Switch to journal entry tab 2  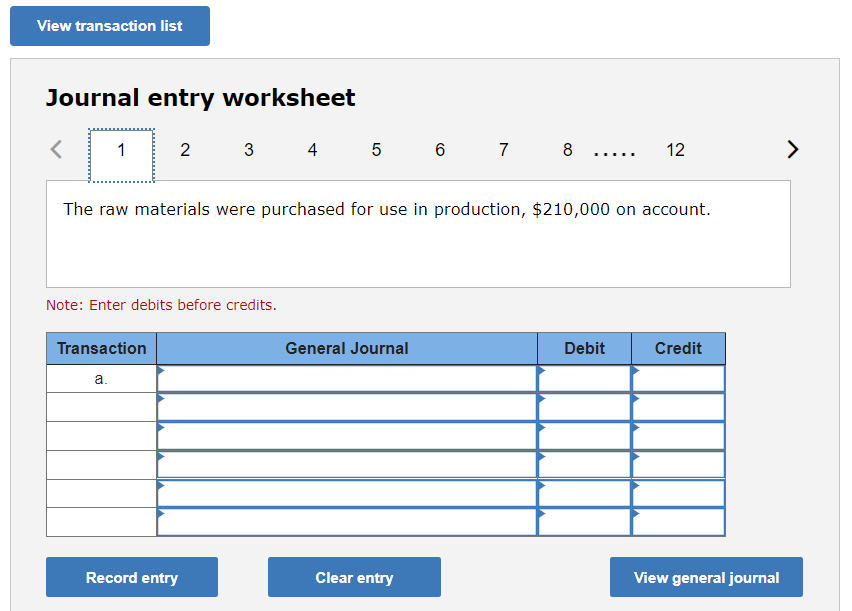click(x=185, y=150)
